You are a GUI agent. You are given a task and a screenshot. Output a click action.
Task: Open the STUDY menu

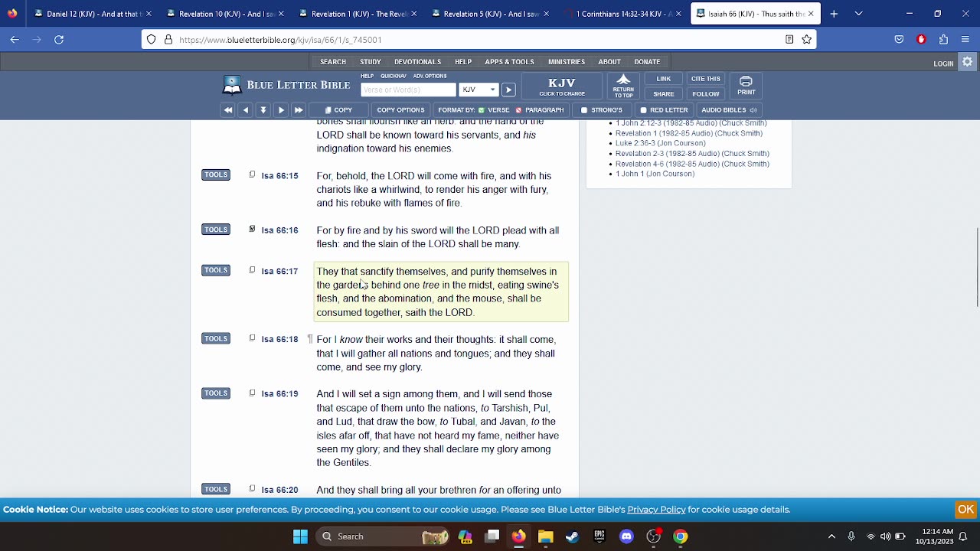[371, 62]
